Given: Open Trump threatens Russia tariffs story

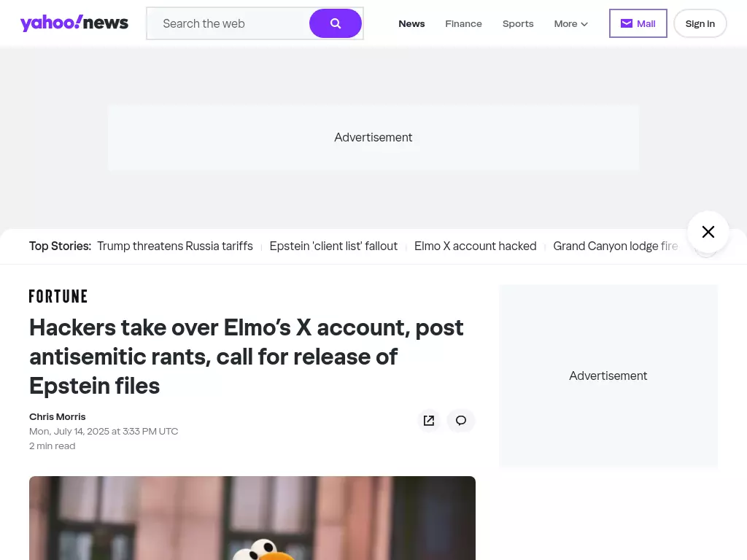Looking at the screenshot, I should pos(175,246).
